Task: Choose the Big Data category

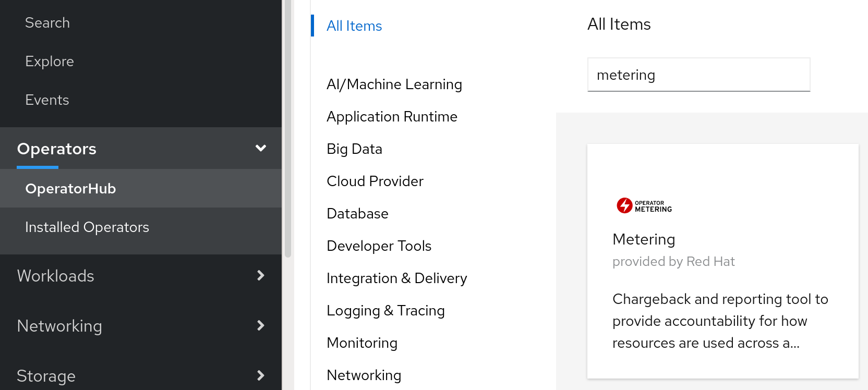Action: [x=354, y=149]
